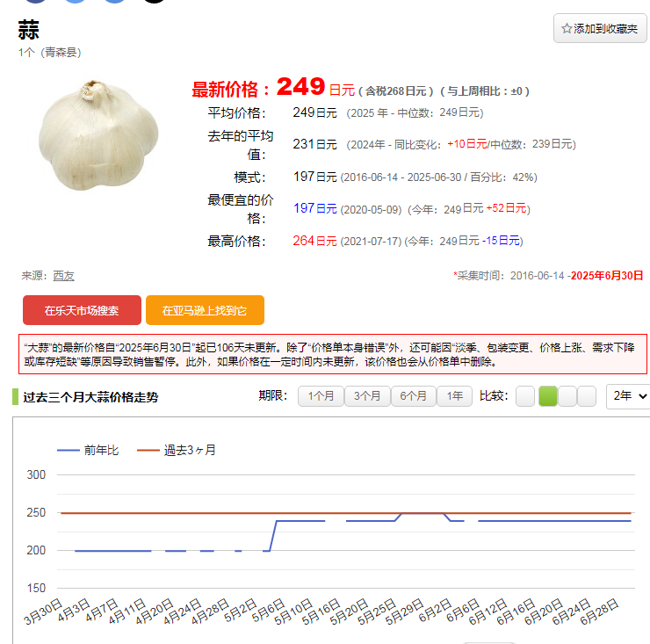Click the red 在乐天市场搜索 button
The image size is (650, 644).
[82, 310]
